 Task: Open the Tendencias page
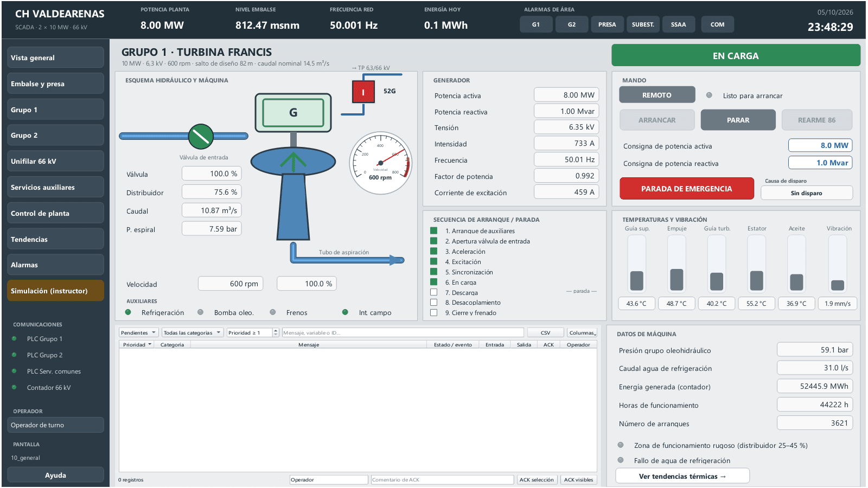[x=55, y=239]
